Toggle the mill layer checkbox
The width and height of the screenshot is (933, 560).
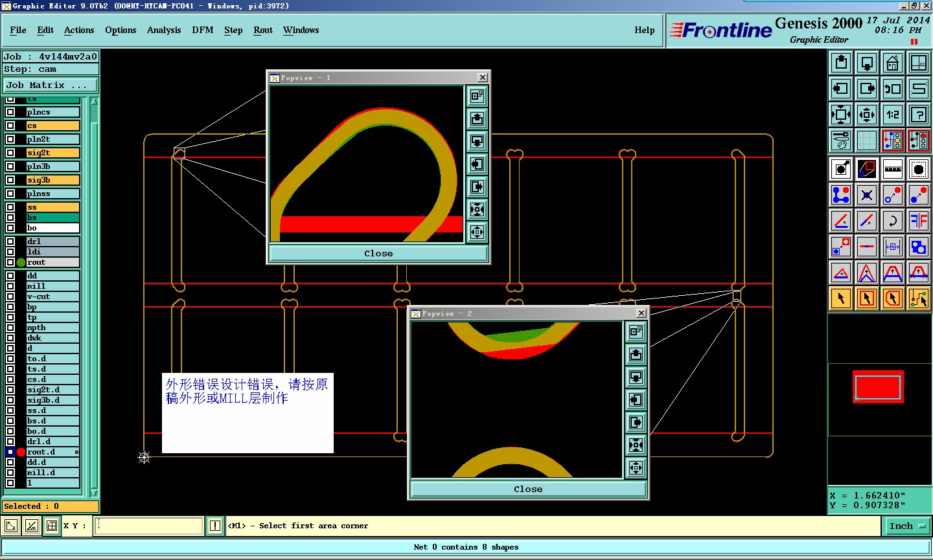click(x=10, y=286)
